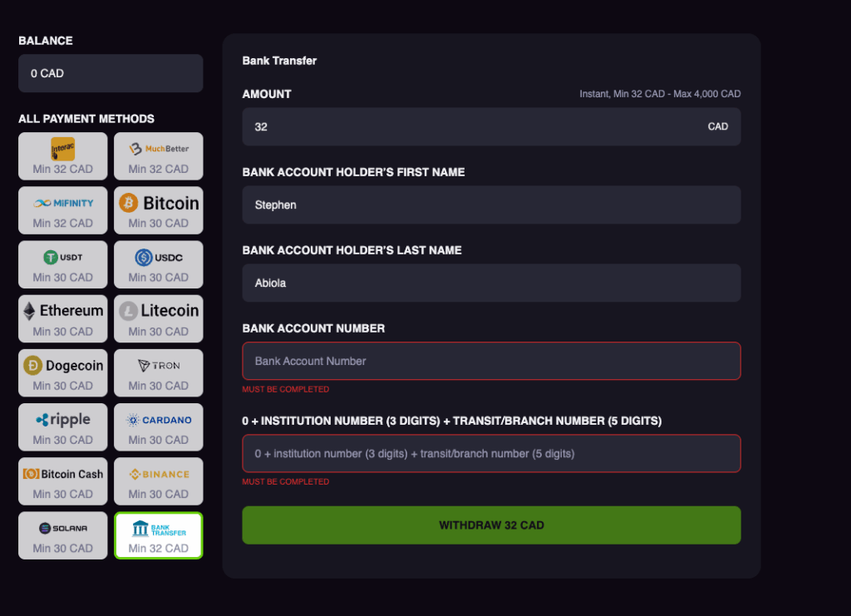Click the 0 CAD balance box
Screen dimensions: 851x616
(111, 73)
